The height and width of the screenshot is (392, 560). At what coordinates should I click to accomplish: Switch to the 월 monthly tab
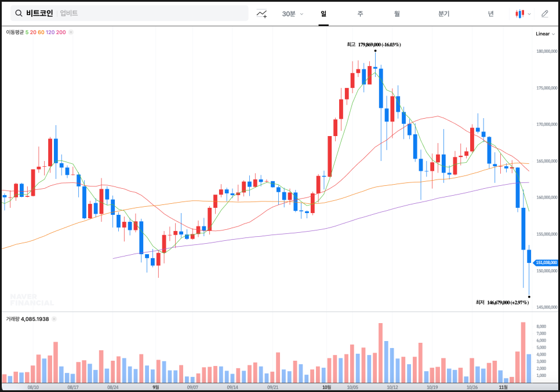point(397,13)
